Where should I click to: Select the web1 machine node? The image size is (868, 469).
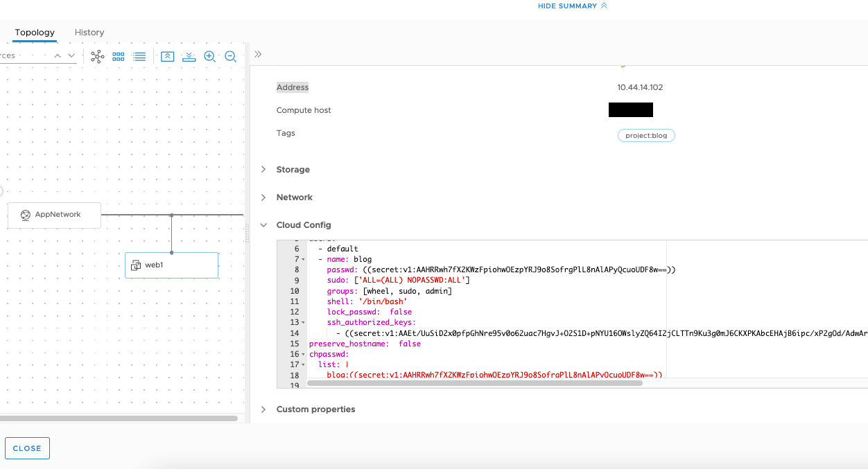tap(171, 265)
